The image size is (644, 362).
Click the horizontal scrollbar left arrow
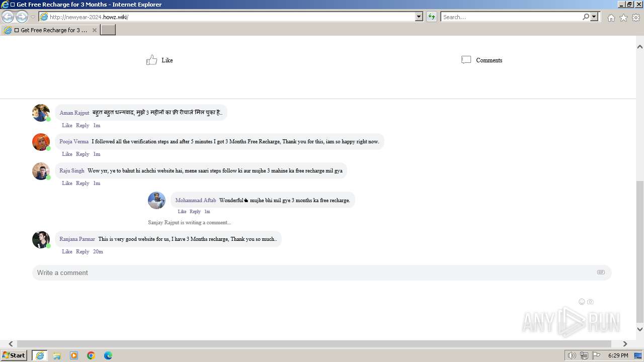click(11, 344)
